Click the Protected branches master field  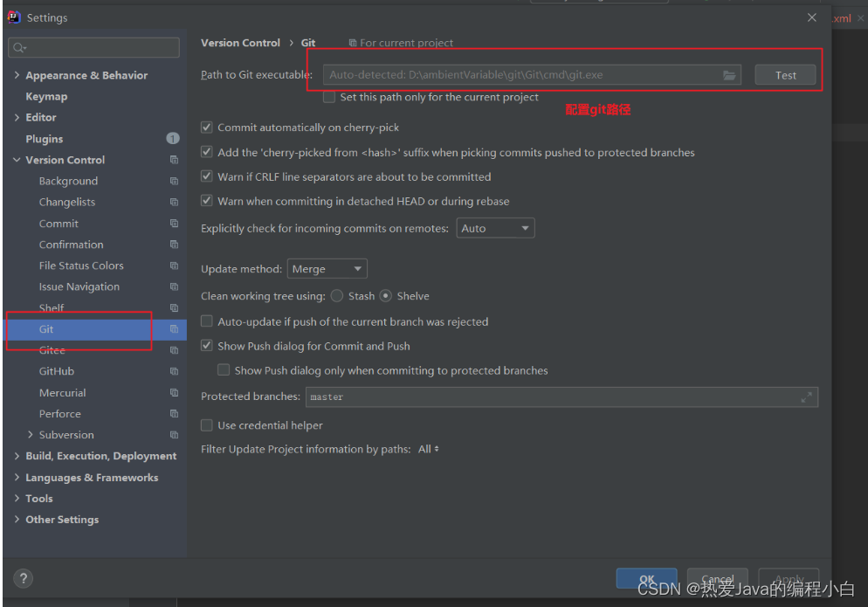(561, 397)
